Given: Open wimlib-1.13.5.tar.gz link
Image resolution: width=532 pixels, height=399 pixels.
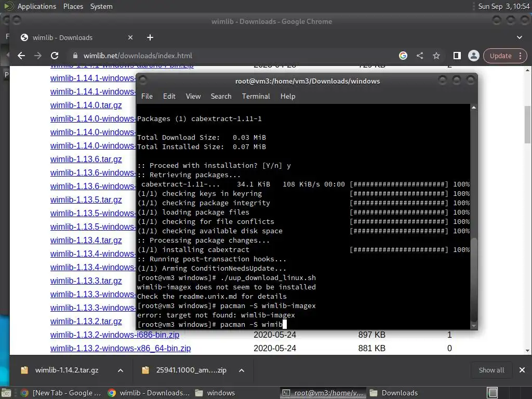Looking at the screenshot, I should pos(86,200).
